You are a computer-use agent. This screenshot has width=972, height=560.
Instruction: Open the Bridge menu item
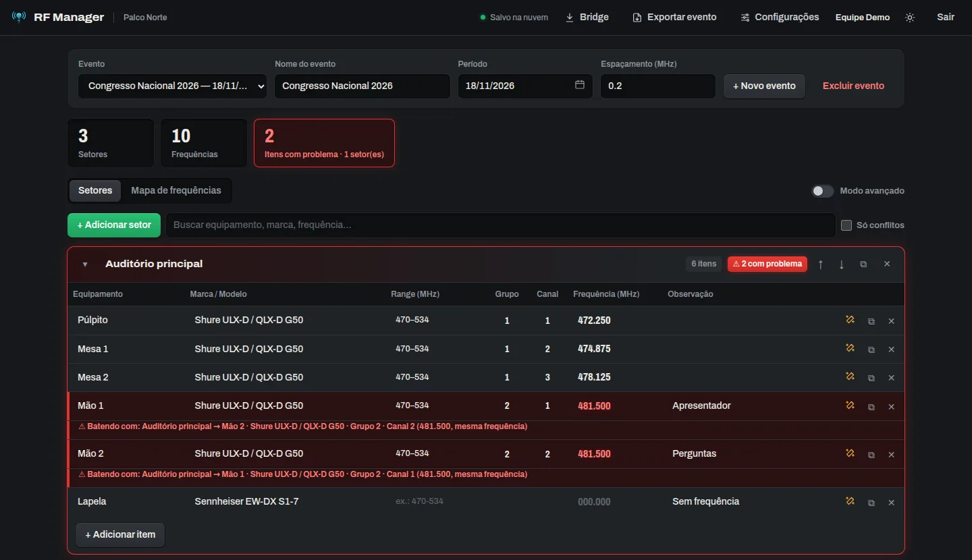[587, 18]
